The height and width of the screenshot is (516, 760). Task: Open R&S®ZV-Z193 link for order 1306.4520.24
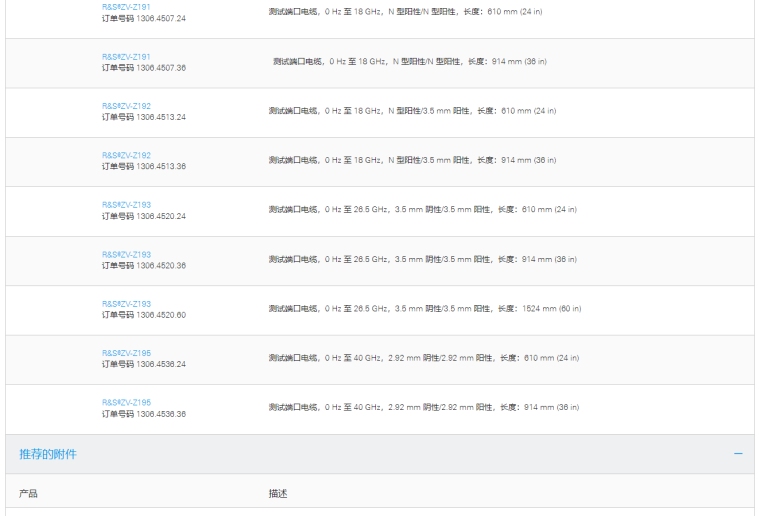tap(126, 204)
